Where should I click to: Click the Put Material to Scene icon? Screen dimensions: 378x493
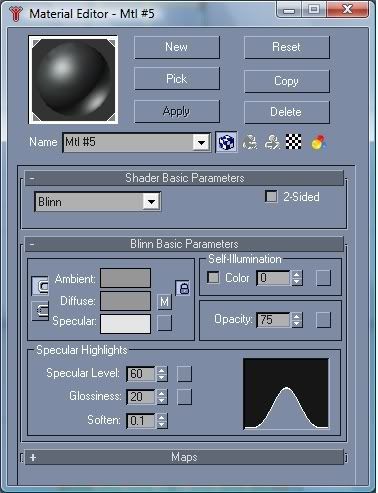250,142
